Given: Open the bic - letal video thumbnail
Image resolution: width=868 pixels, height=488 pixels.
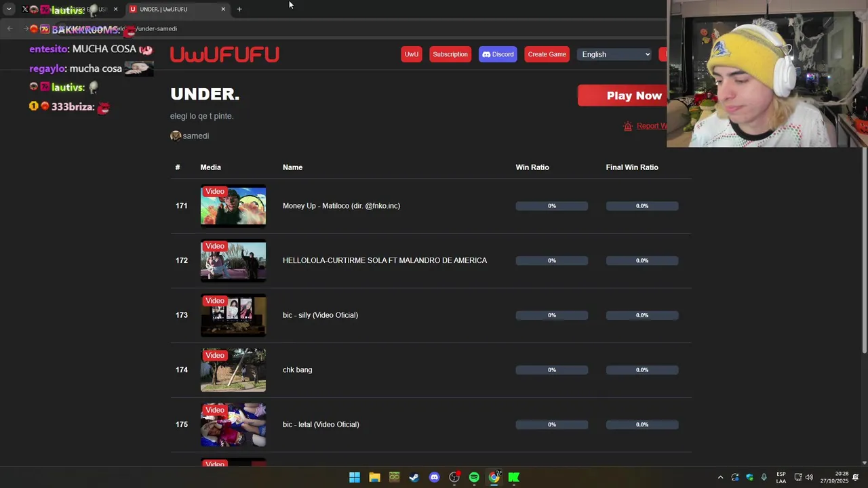Looking at the screenshot, I should [x=233, y=425].
